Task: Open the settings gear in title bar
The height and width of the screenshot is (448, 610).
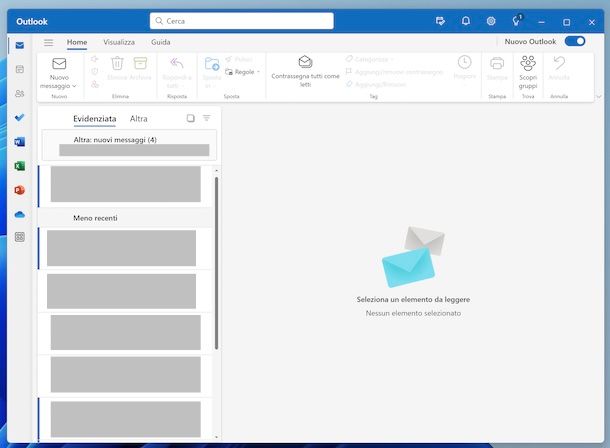Action: [x=491, y=21]
